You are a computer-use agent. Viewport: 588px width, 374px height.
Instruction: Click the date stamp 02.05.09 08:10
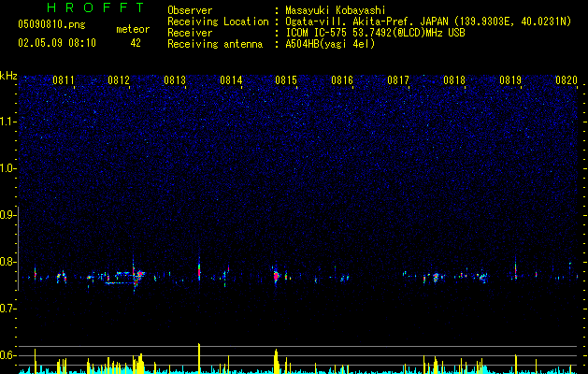click(57, 43)
